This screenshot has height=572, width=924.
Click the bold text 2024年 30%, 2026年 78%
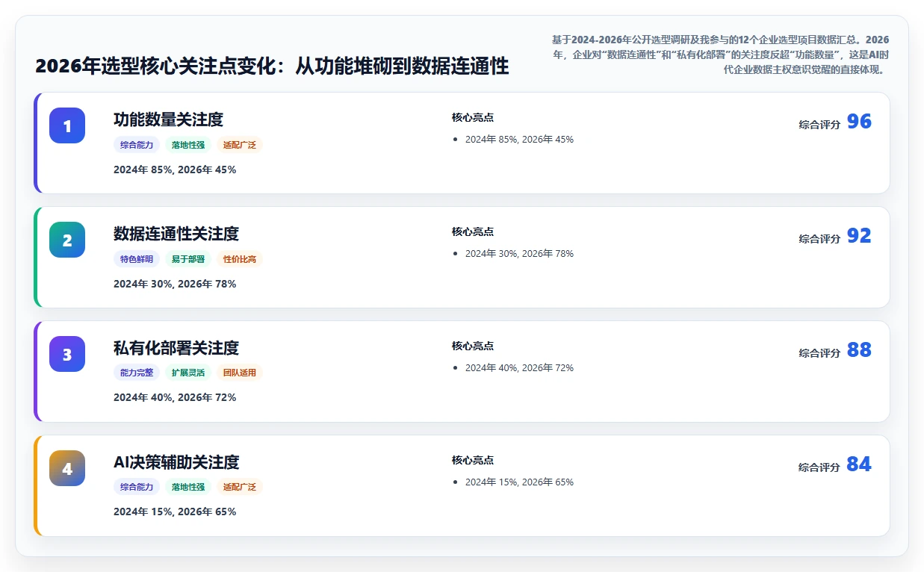pos(175,284)
